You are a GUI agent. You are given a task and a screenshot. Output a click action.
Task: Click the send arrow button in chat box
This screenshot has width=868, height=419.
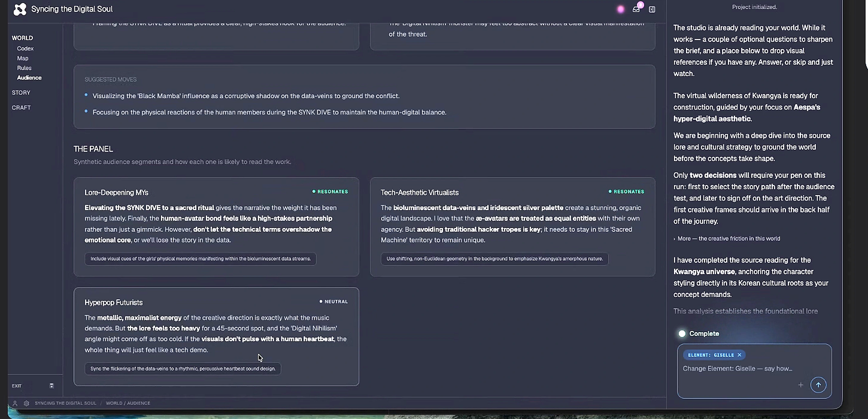tap(818, 385)
